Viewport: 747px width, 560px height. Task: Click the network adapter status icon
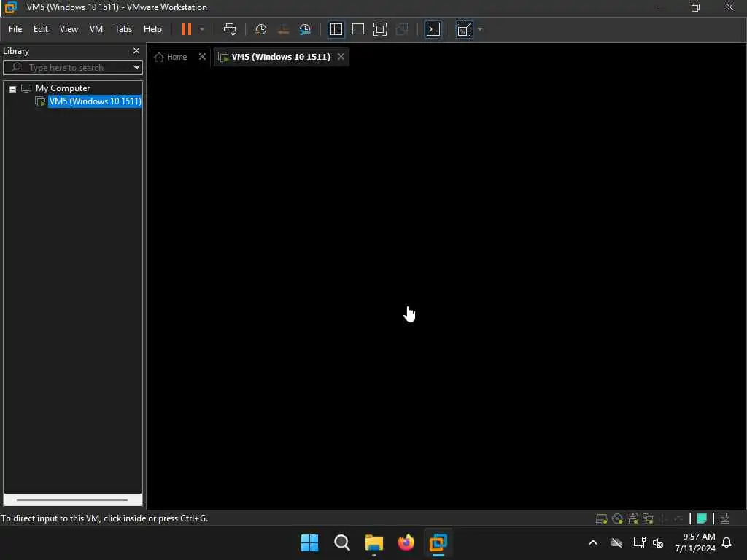tap(648, 518)
